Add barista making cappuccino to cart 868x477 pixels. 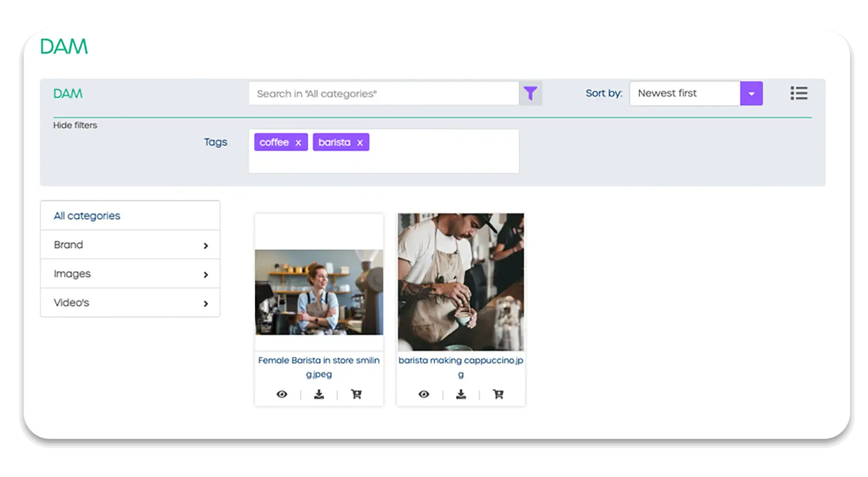coord(498,394)
